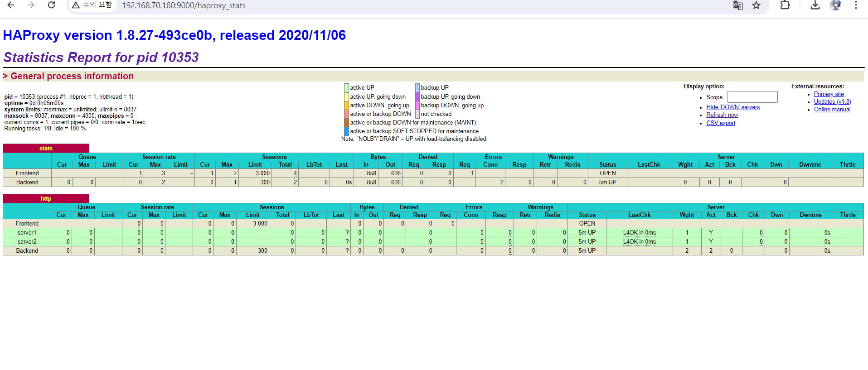Click OPEN status in stats Frontend

point(607,173)
